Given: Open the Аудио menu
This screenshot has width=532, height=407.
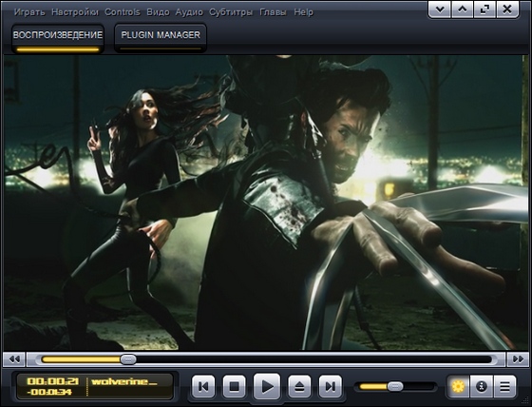Looking at the screenshot, I should point(189,12).
